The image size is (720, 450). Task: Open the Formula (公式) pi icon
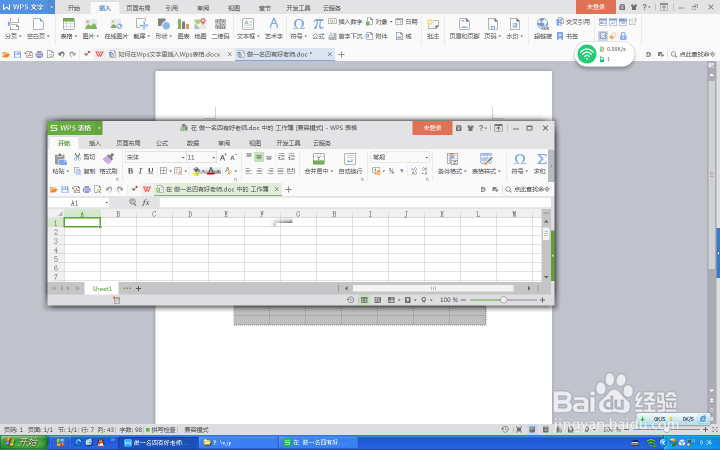tap(318, 28)
